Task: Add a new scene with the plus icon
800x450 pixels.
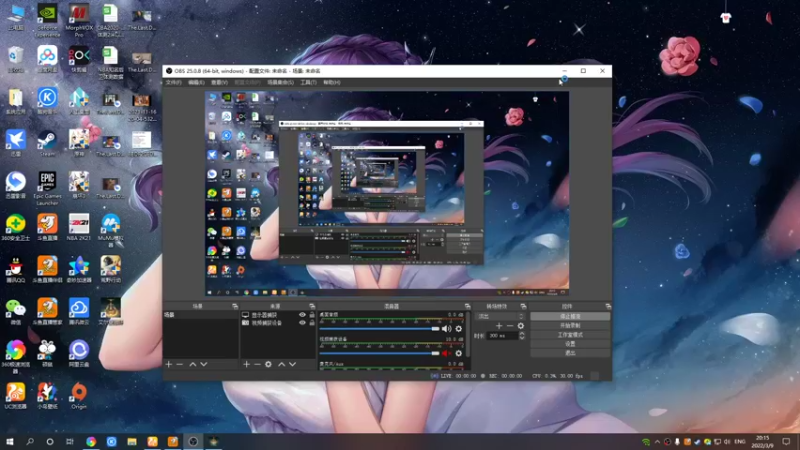Action: click(169, 364)
